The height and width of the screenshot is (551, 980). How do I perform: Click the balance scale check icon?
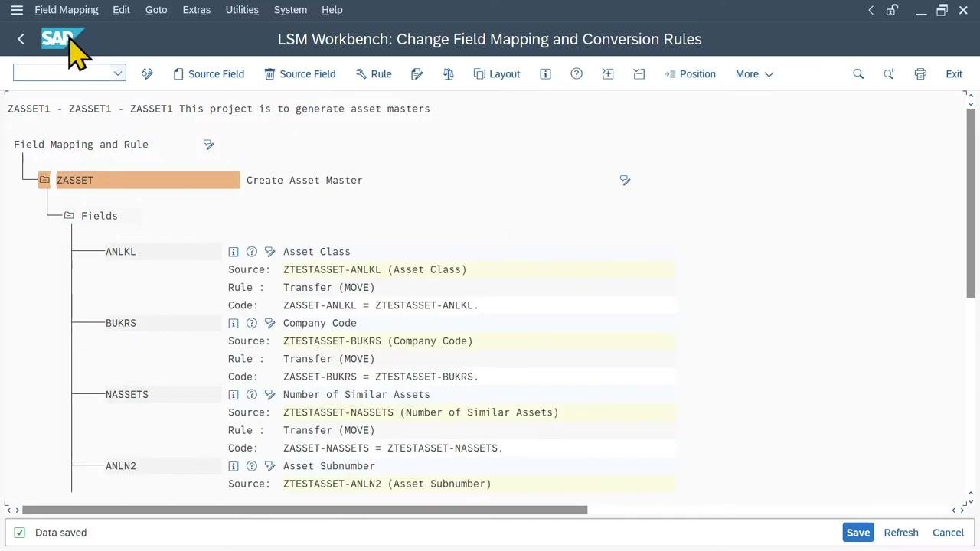(x=449, y=73)
